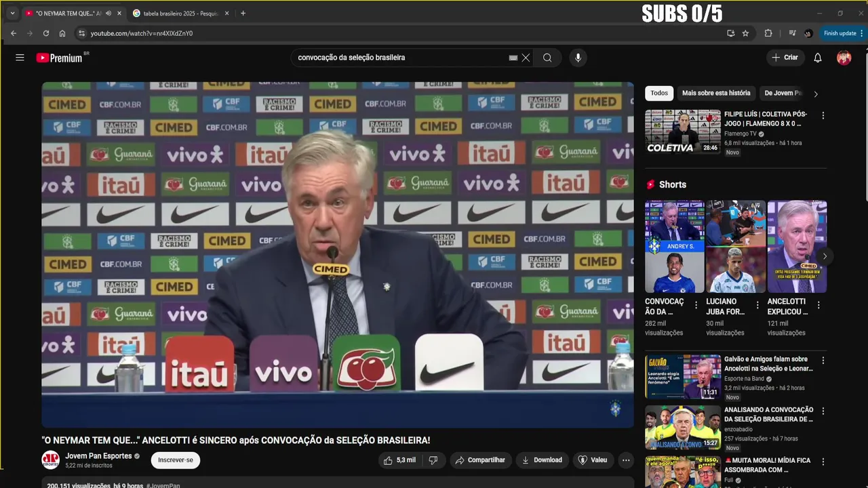Open the #JovemPan hashtag link
The image size is (868, 488).
click(163, 485)
